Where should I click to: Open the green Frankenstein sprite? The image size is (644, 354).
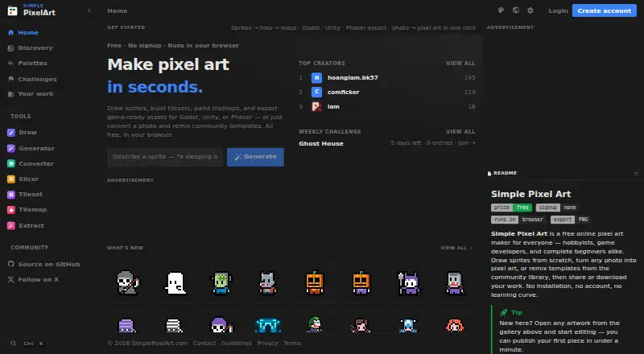[221, 283]
